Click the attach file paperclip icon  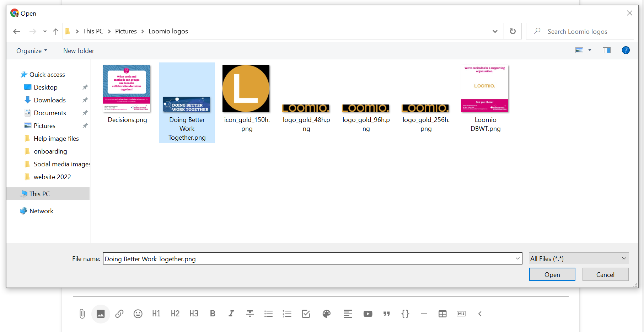click(x=82, y=314)
